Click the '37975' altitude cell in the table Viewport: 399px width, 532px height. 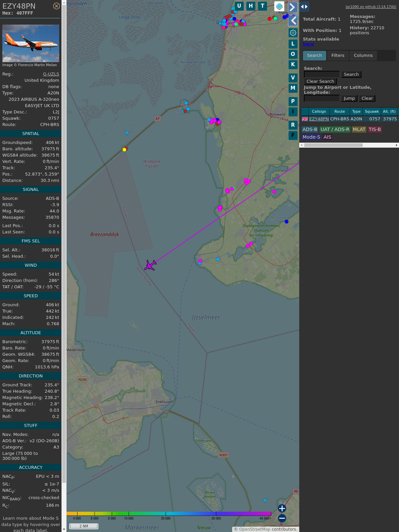(x=390, y=119)
